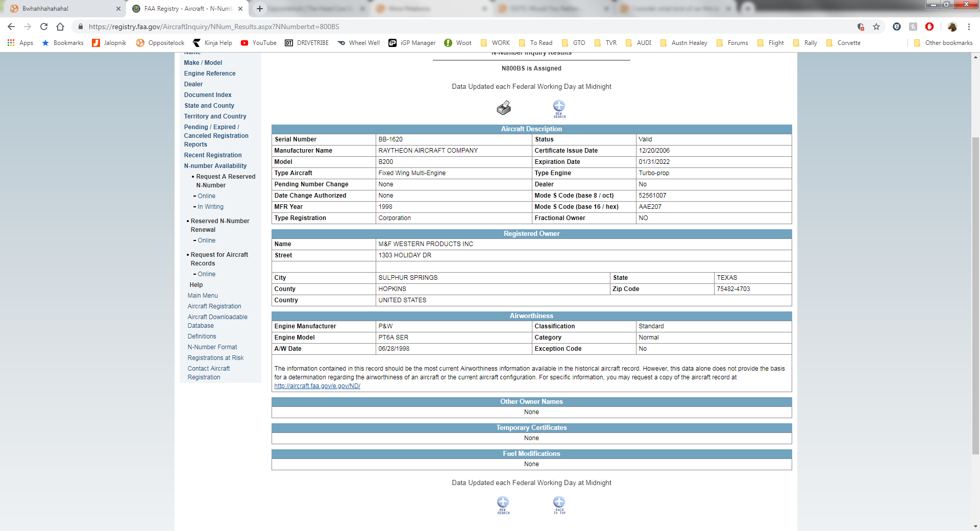Image resolution: width=980 pixels, height=531 pixels.
Task: Click the printer icon to print results
Action: pyautogui.click(x=504, y=108)
